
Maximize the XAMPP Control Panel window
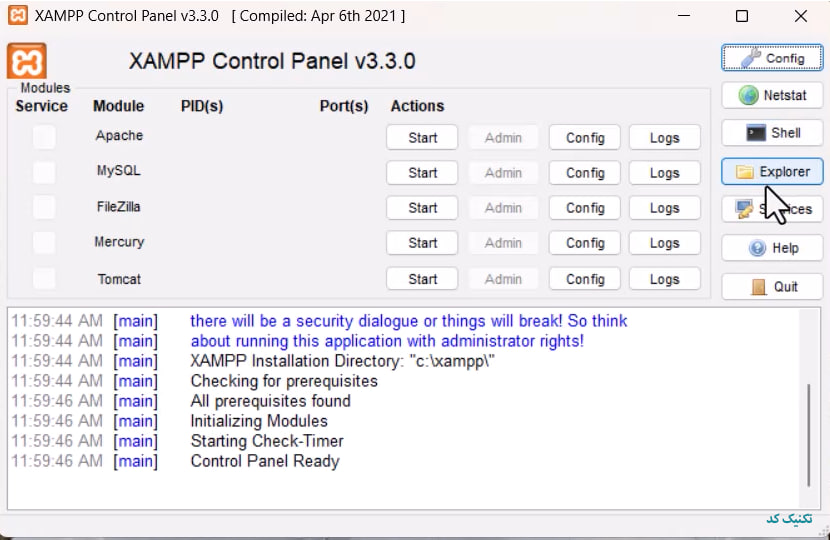coord(742,16)
